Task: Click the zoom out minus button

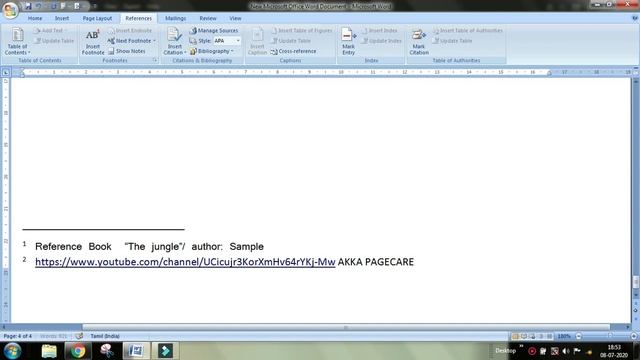Action: [x=578, y=336]
